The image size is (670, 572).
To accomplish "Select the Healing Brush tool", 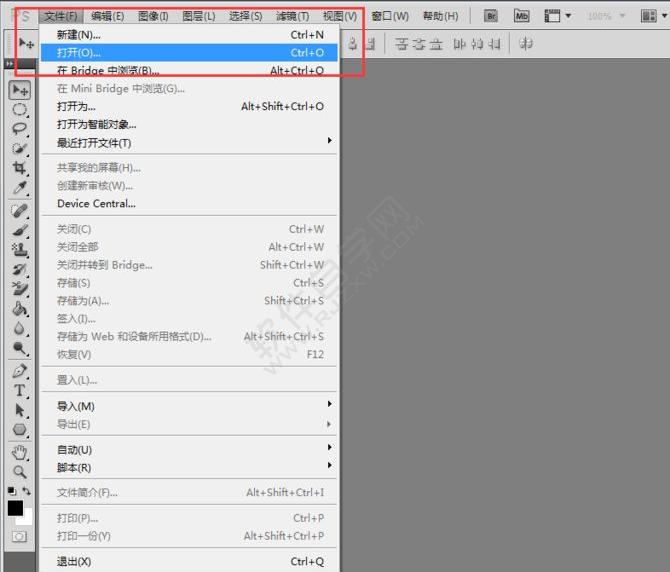I will point(20,211).
